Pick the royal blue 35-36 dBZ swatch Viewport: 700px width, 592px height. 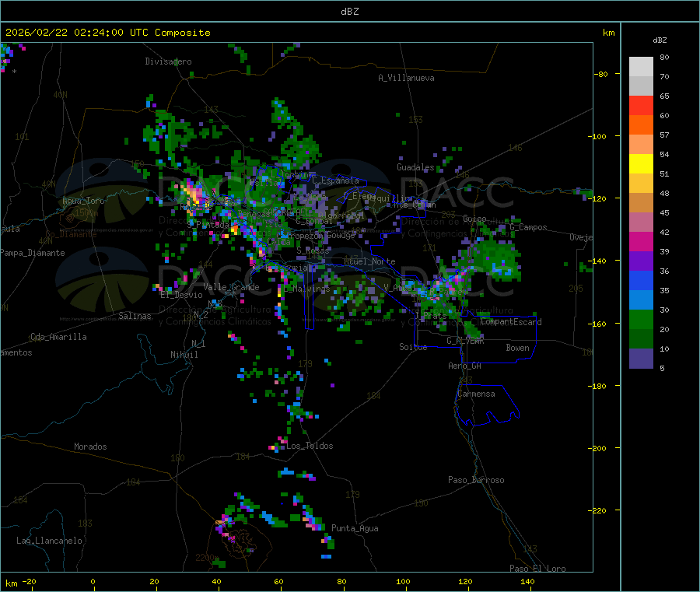(x=641, y=280)
